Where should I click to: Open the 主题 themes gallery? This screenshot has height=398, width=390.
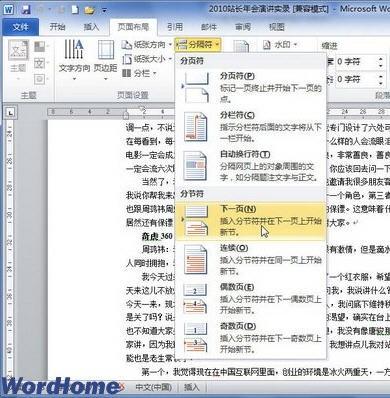click(x=18, y=60)
